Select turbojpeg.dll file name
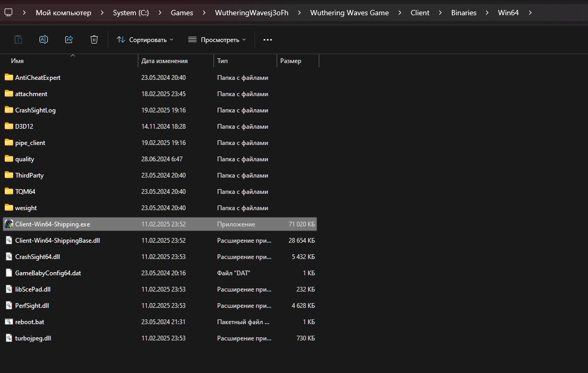The height and width of the screenshot is (373, 588). 33,338
